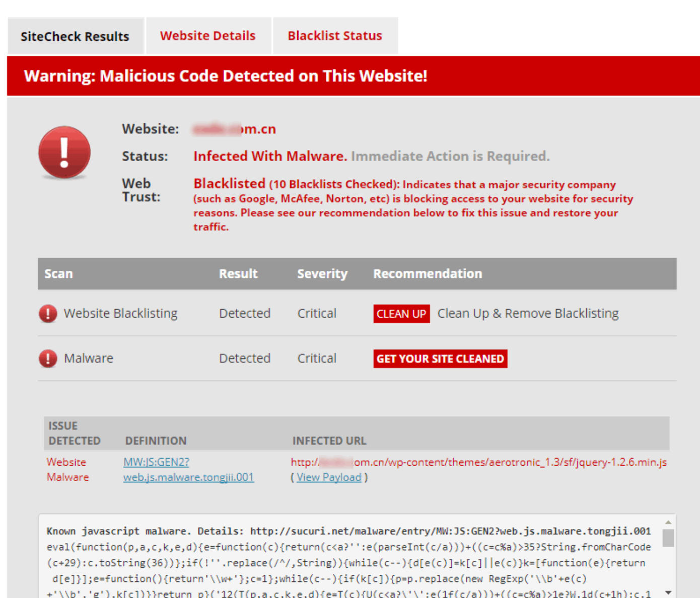Click inside the malware payload code box

[347, 562]
